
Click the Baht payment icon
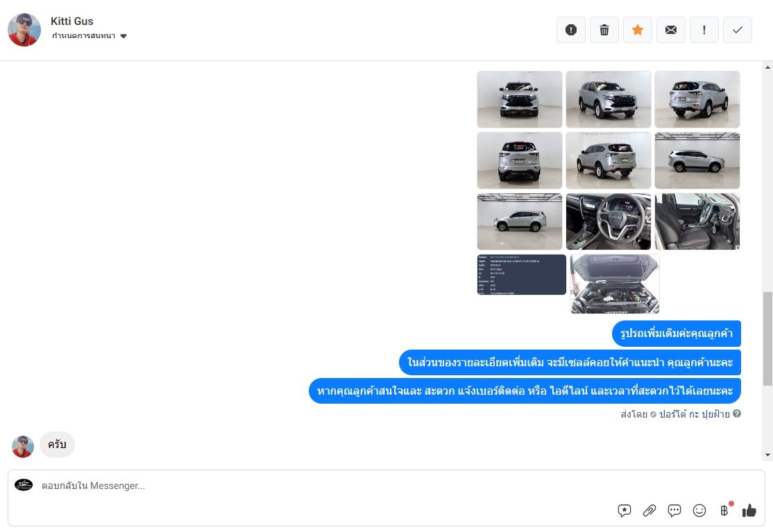pos(724,510)
